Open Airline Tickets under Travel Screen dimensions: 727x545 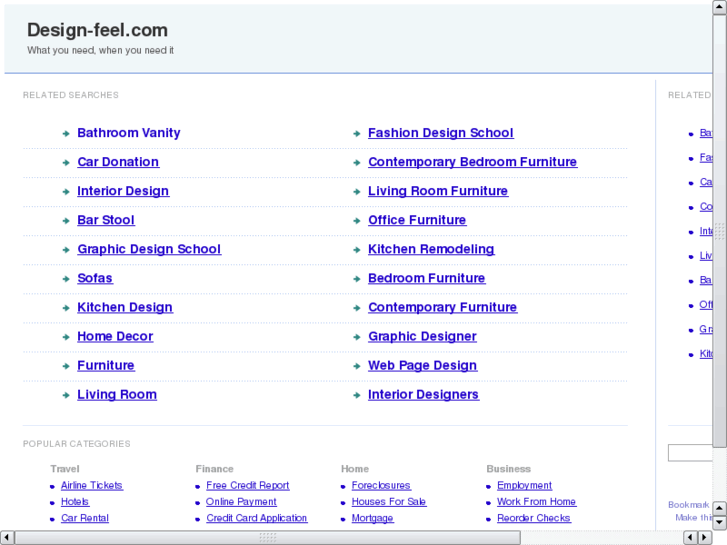pos(92,486)
